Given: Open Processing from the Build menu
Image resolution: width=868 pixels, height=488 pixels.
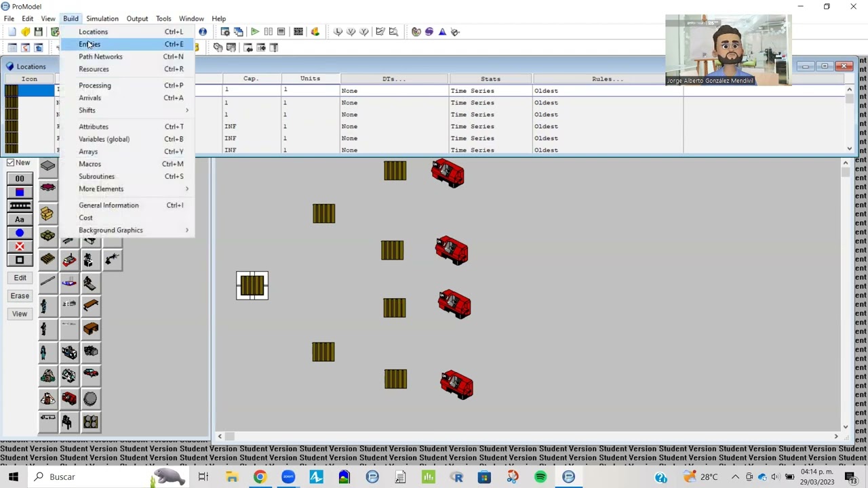Looking at the screenshot, I should click(x=127, y=85).
